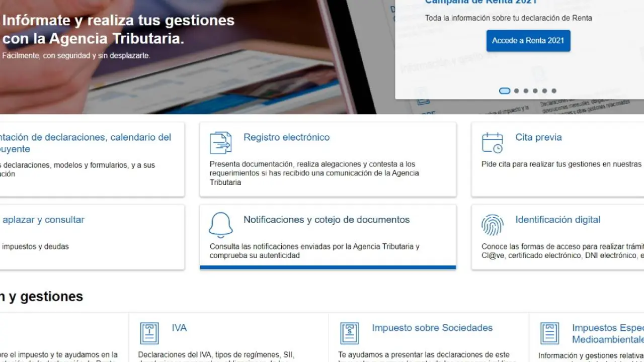The width and height of the screenshot is (644, 362).
Task: Switch to the third carousel slide dot
Action: (526, 91)
